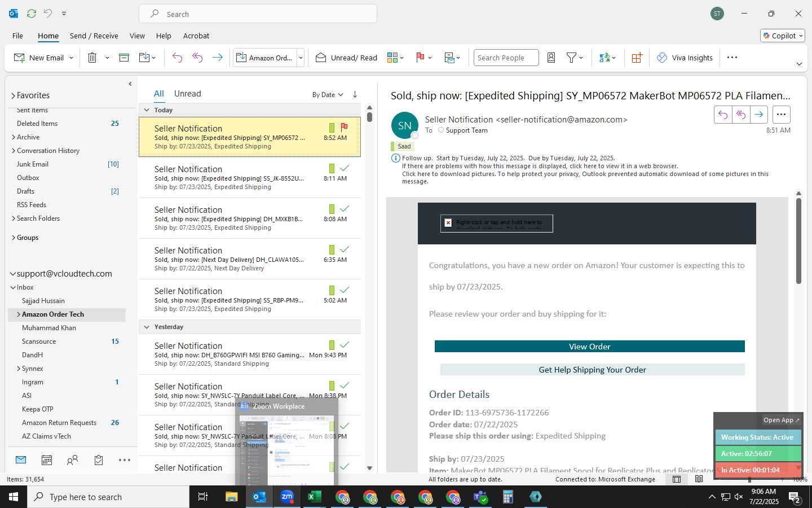The height and width of the screenshot is (508, 812).
Task: Switch to Tasks view icon
Action: click(x=99, y=460)
